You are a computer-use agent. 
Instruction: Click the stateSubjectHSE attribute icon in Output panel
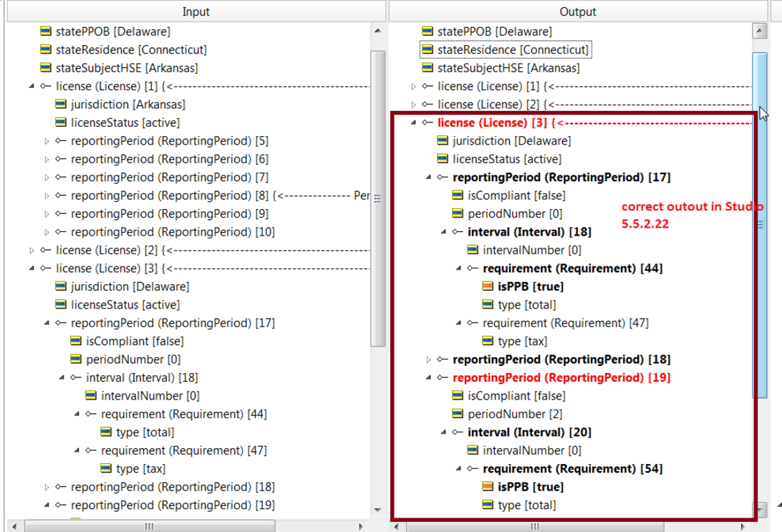coord(428,68)
